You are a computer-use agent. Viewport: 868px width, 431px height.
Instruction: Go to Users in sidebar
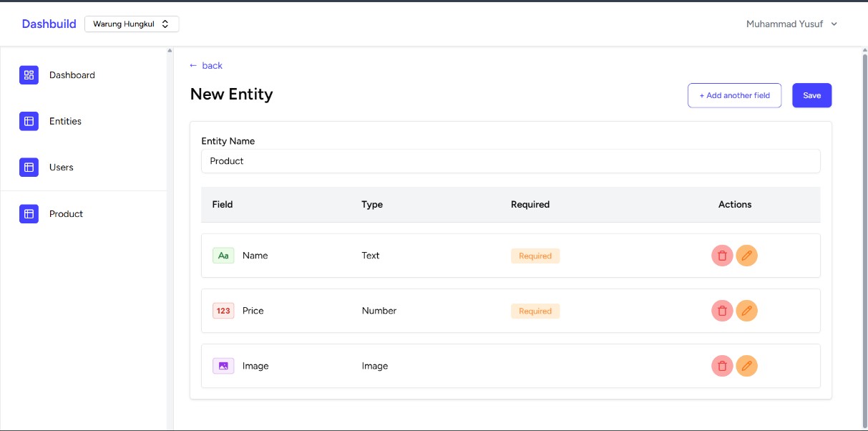click(x=62, y=168)
